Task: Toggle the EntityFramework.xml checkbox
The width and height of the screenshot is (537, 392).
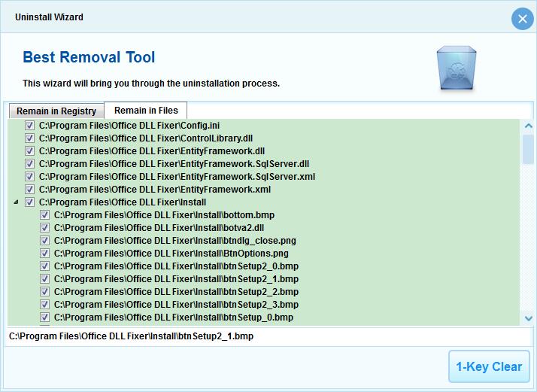Action: [29, 190]
